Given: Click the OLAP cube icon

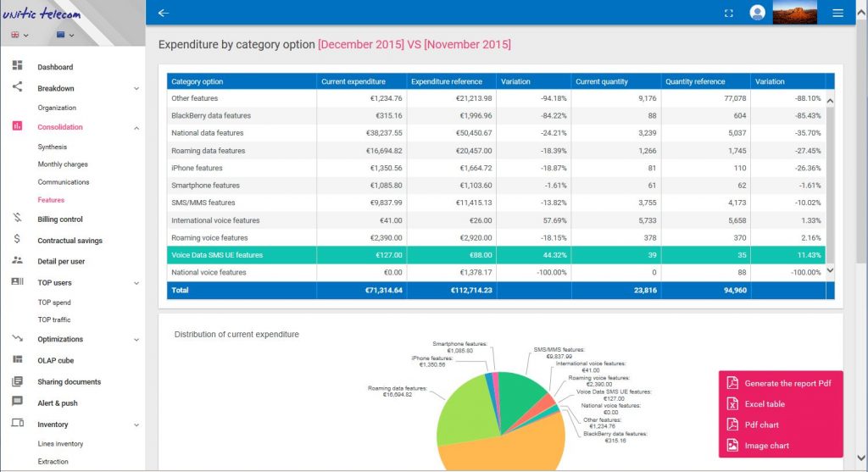Looking at the screenshot, I should [x=18, y=359].
